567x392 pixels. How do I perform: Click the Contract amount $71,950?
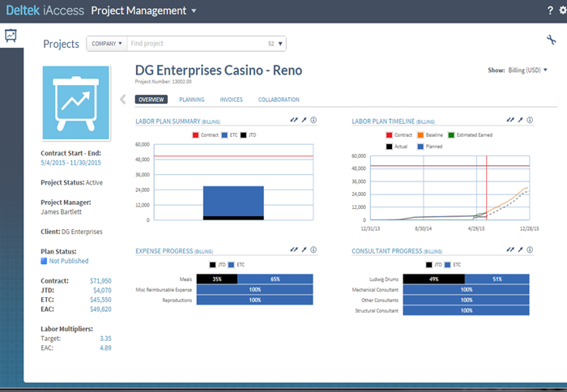pyautogui.click(x=100, y=281)
